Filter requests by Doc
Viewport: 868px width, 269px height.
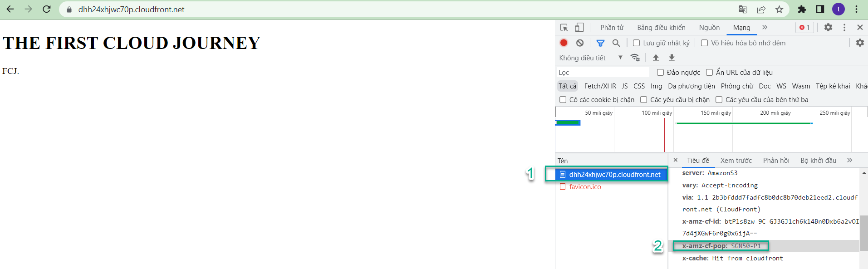click(x=765, y=86)
